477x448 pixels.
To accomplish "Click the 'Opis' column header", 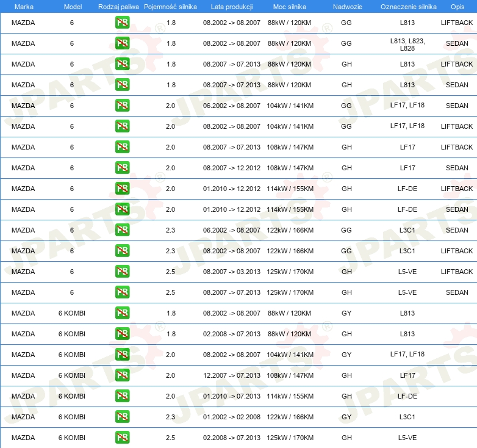I will [457, 6].
